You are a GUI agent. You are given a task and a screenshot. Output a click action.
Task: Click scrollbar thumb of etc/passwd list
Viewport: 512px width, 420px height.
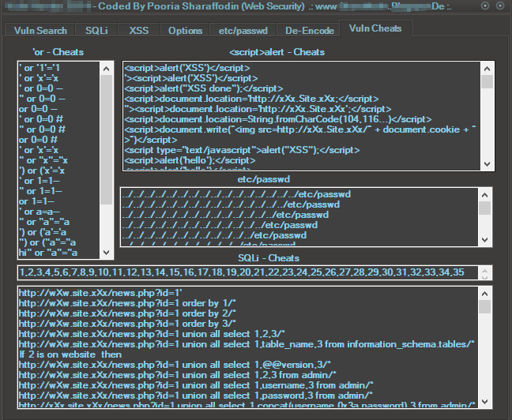485,208
